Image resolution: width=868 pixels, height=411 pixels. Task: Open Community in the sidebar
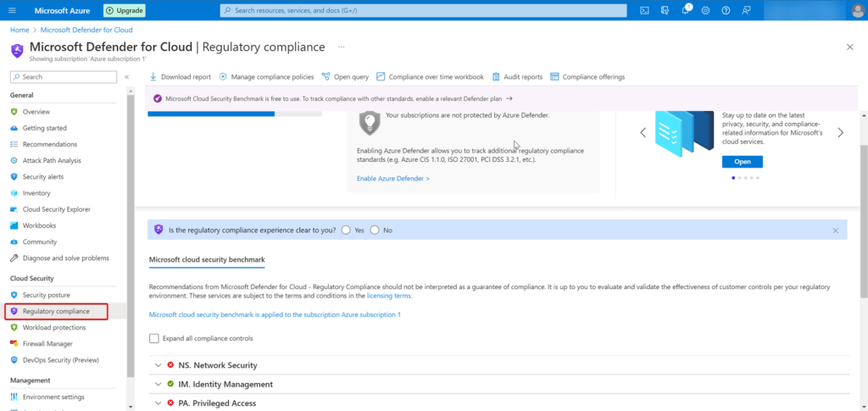(40, 242)
